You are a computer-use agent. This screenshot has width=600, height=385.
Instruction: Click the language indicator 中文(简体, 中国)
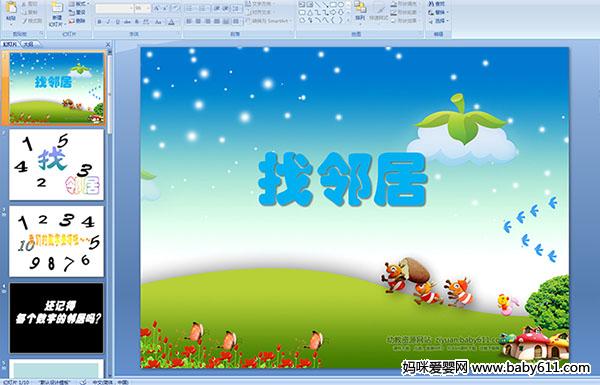click(x=111, y=382)
